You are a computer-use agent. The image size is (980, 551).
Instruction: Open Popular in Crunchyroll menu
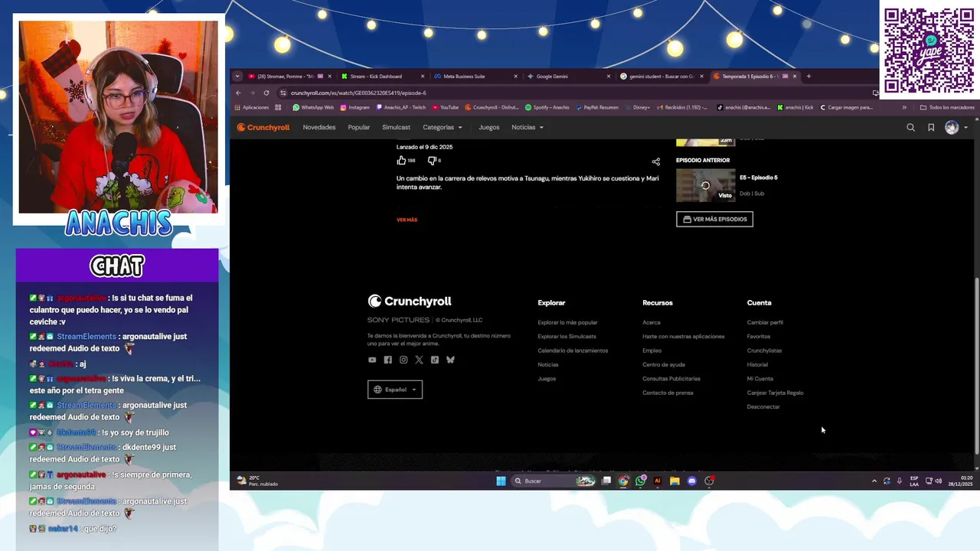pos(359,127)
